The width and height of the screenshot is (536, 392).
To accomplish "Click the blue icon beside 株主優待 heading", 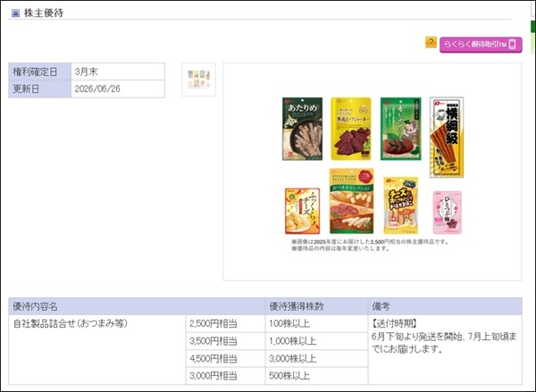I will point(15,13).
